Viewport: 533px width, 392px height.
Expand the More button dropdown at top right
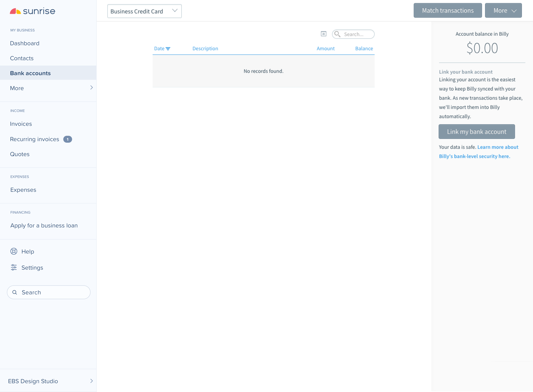click(503, 10)
